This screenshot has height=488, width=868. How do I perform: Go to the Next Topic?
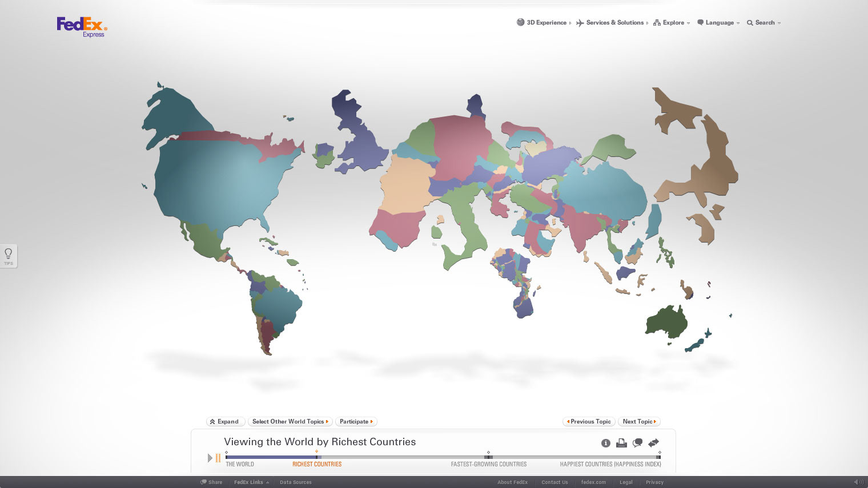click(639, 422)
